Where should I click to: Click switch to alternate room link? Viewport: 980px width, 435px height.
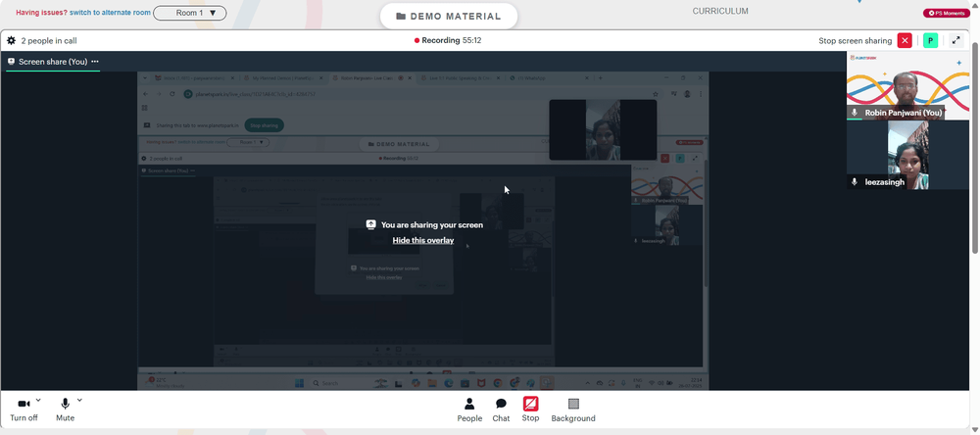click(x=110, y=13)
